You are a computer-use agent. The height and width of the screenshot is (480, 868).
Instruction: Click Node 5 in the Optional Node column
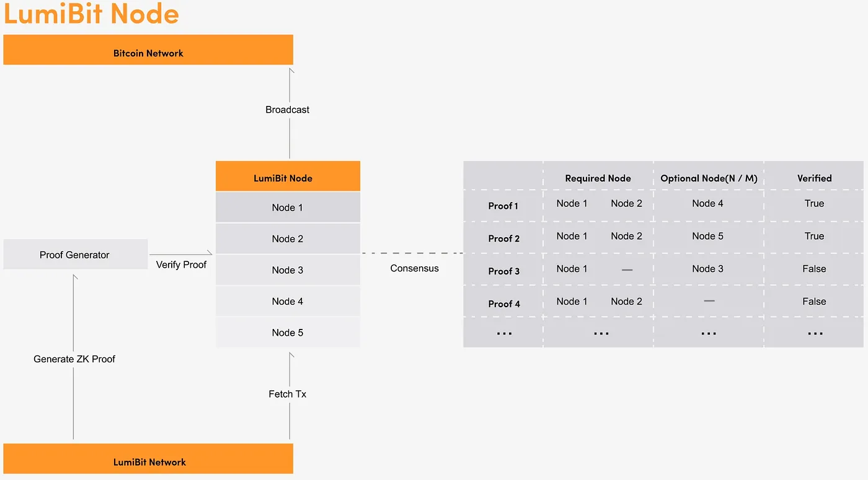click(707, 236)
